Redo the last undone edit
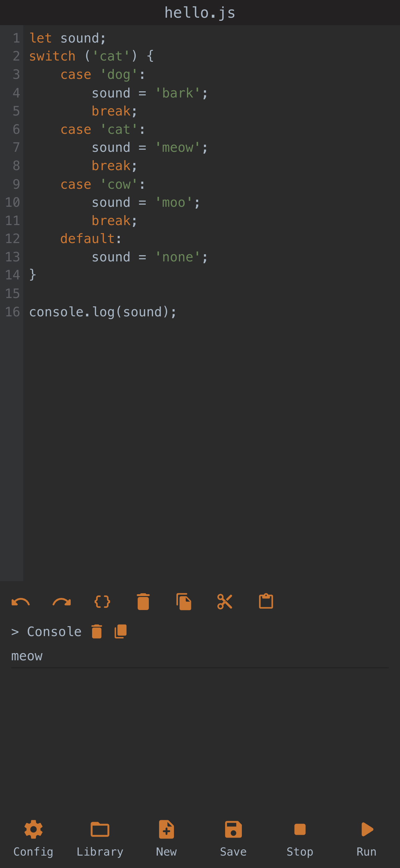Screen dimensions: 400x868 pyautogui.click(x=62, y=602)
